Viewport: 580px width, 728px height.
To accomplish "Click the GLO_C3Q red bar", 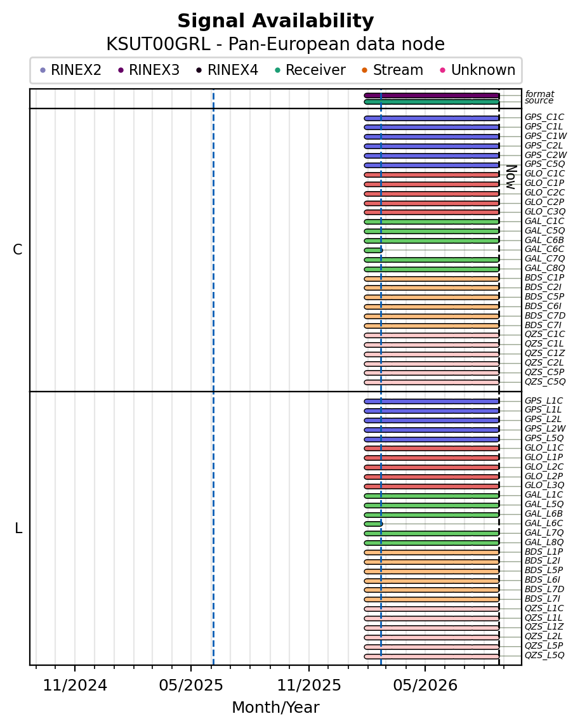I will [x=432, y=212].
